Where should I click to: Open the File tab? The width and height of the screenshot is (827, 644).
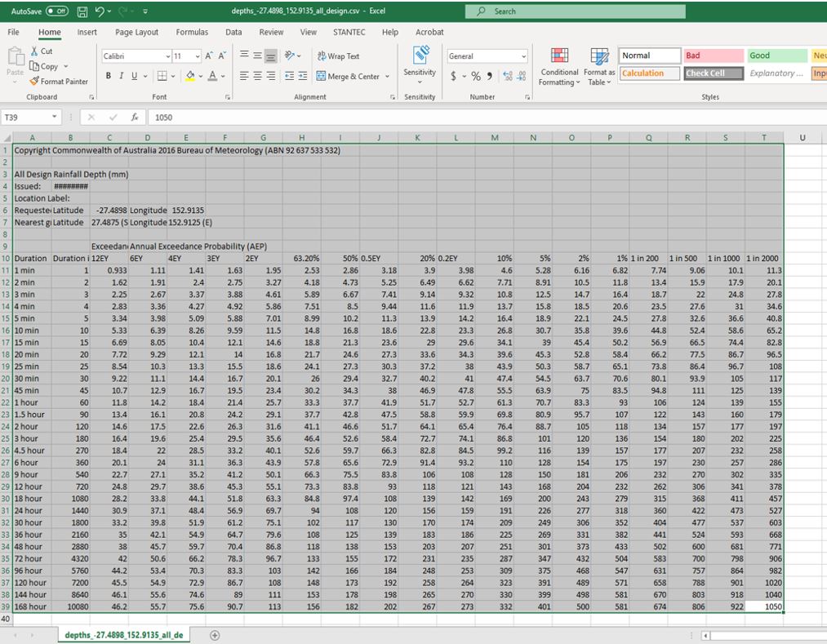tap(14, 32)
